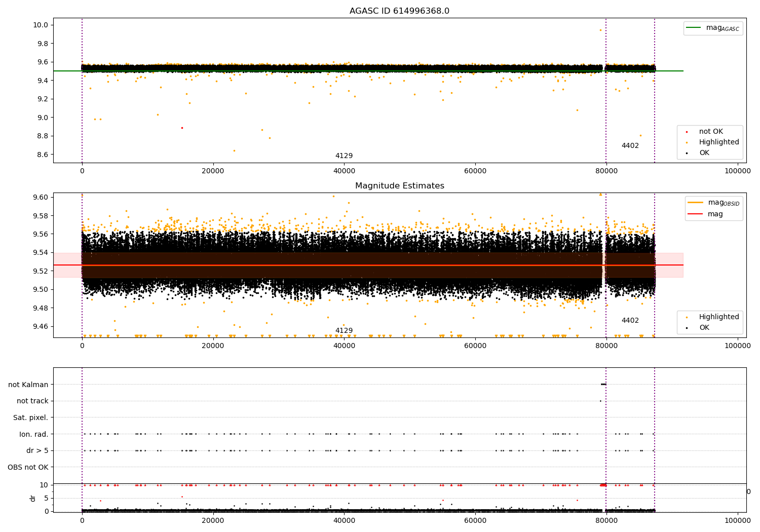Click the orange 'Highlighted' legend marker in top plot

click(687, 142)
